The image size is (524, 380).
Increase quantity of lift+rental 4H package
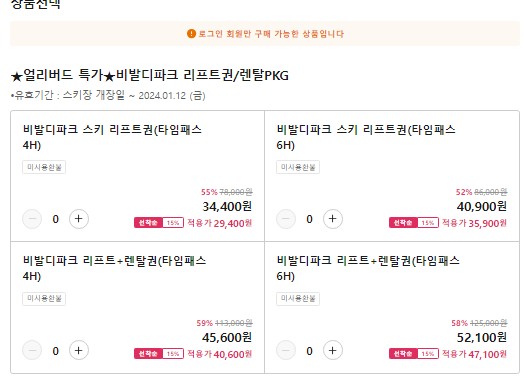79,350
